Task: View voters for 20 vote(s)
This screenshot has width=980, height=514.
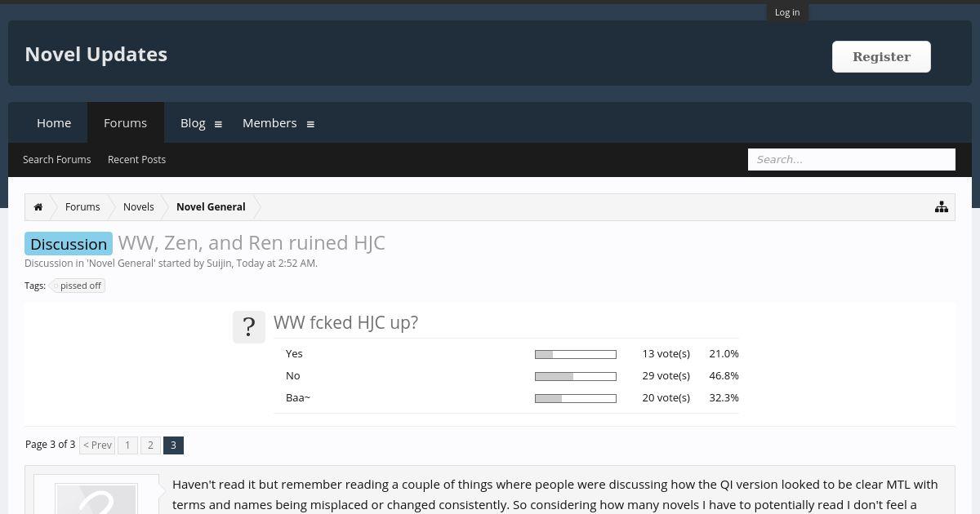Action: tap(666, 397)
